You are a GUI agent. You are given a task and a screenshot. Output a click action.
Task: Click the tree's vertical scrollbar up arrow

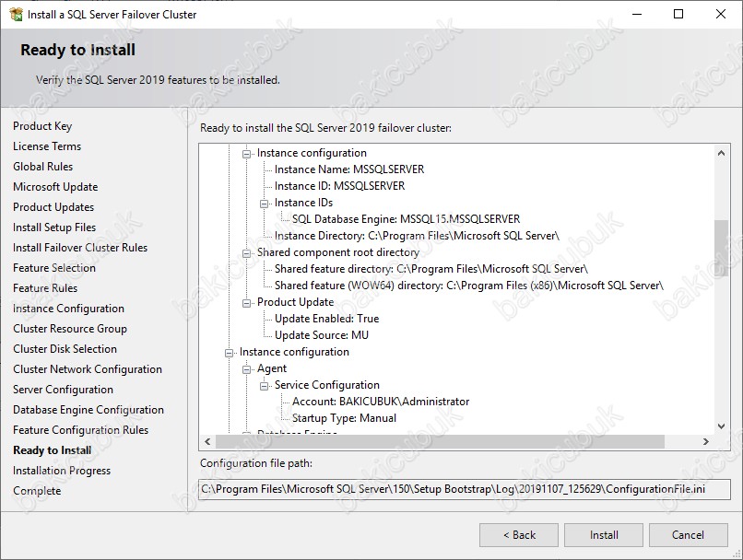tap(721, 153)
